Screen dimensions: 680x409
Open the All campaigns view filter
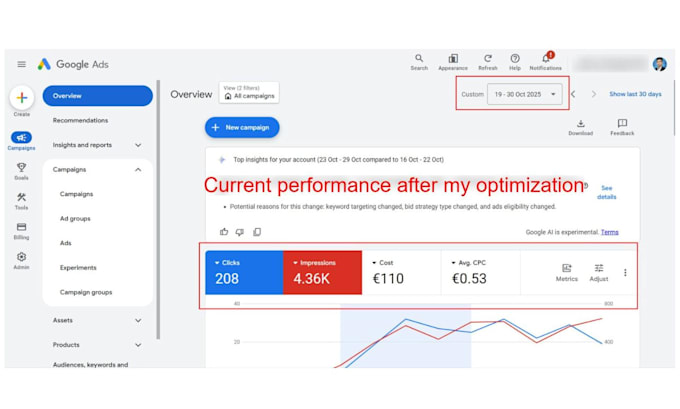coord(249,92)
